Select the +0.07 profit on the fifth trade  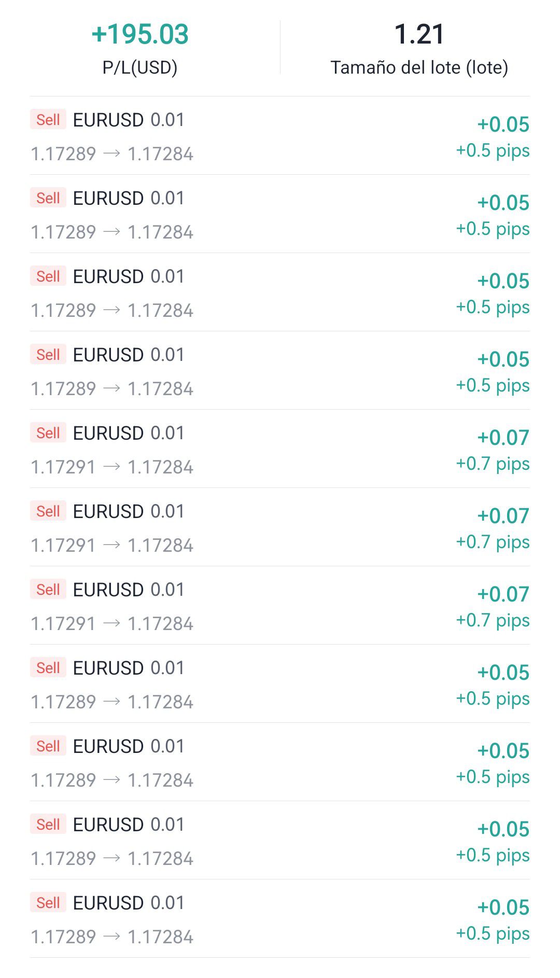click(503, 438)
